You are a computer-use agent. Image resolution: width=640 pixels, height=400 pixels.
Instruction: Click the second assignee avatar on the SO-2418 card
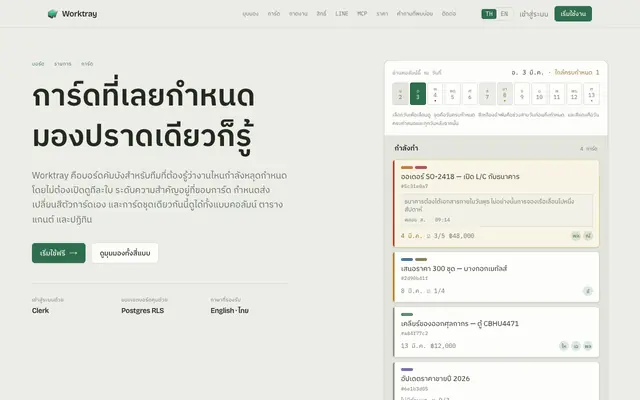[x=588, y=236]
